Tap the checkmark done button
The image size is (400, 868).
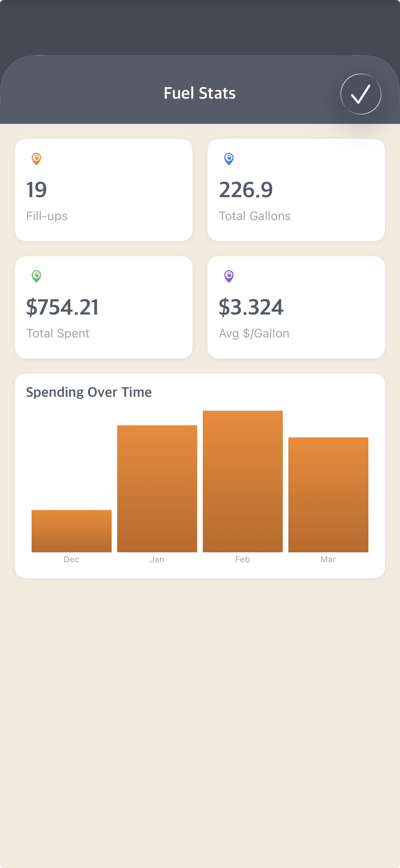(361, 94)
